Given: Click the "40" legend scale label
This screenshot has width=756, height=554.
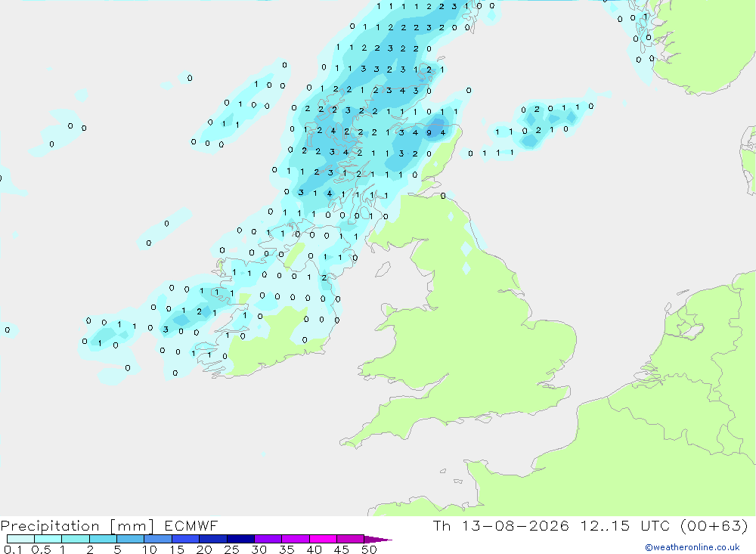Looking at the screenshot, I should click(314, 549).
